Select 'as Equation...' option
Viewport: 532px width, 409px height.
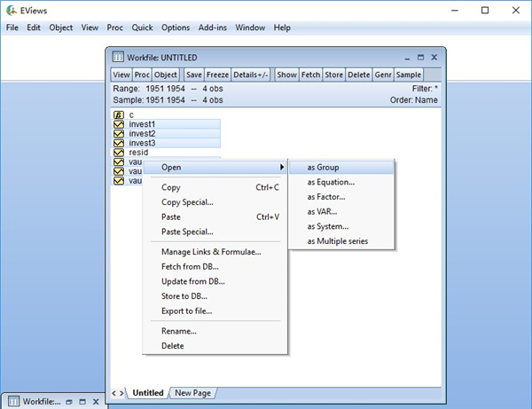[x=330, y=182]
